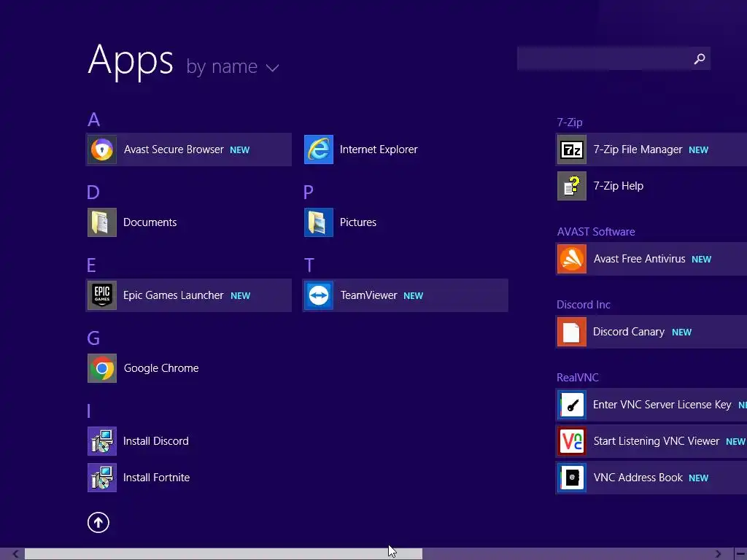Open the Avast Secure Browser icon

102,149
